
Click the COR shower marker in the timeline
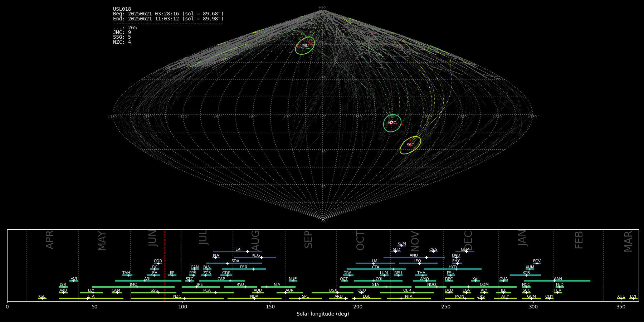pos(158,263)
